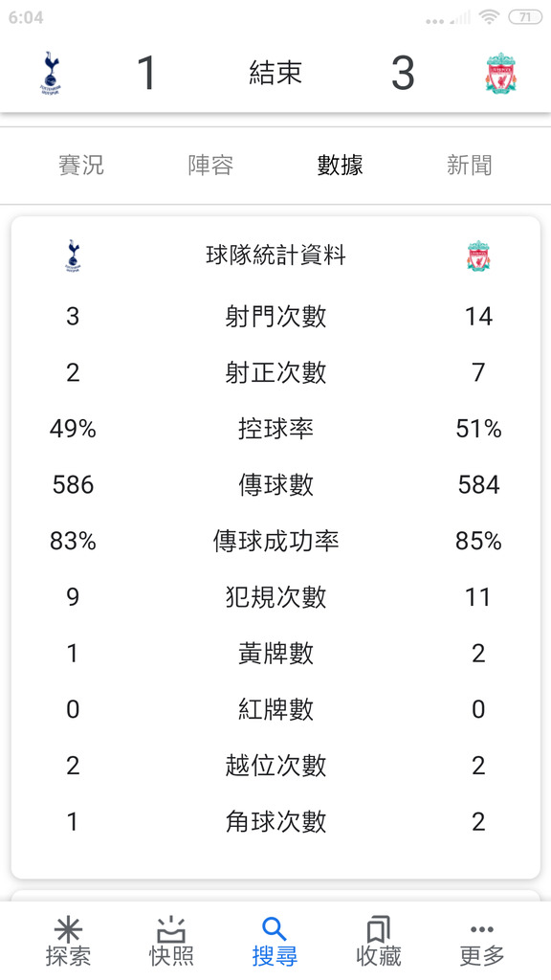The height and width of the screenshot is (980, 551).
Task: Switch to the 陣容 lineup tab
Action: click(210, 166)
